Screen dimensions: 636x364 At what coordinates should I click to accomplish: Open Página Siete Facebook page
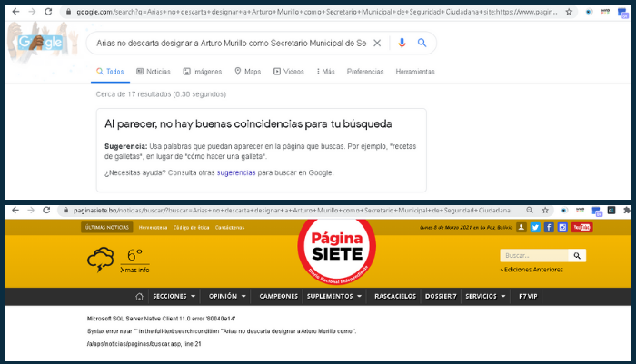click(x=549, y=228)
